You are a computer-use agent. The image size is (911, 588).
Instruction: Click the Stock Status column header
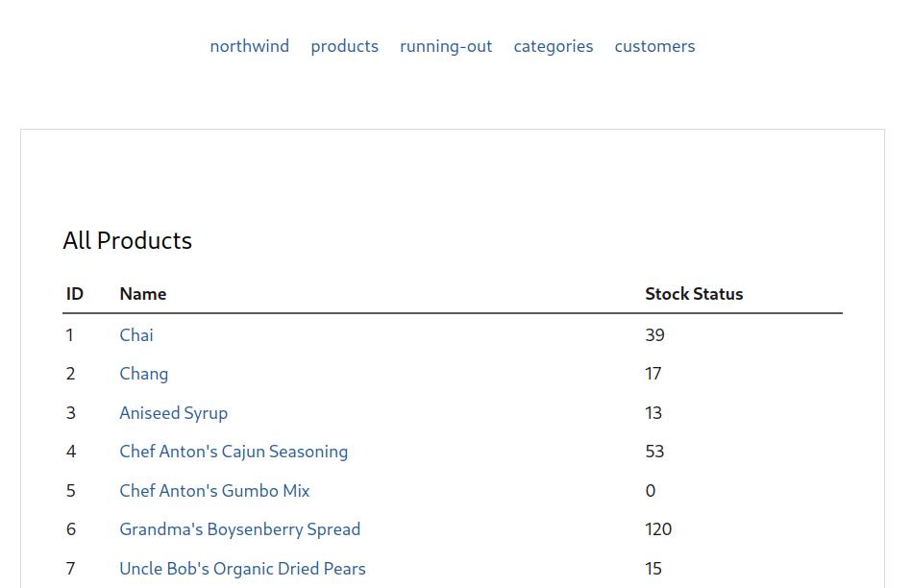tap(694, 294)
